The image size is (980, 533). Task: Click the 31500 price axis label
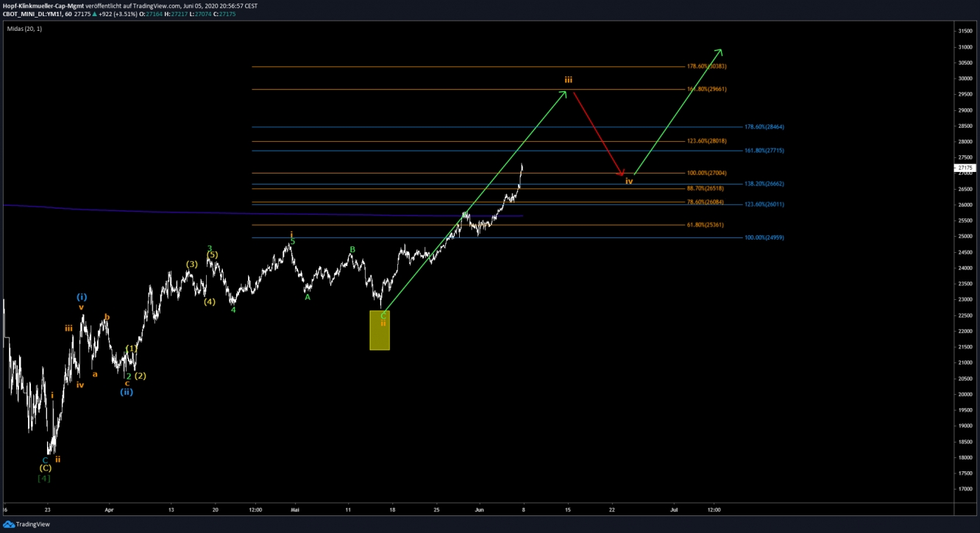964,31
